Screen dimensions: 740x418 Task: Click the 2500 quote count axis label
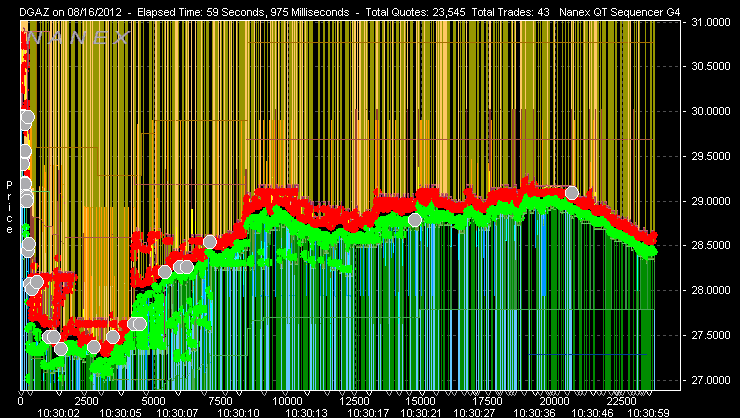point(87,401)
